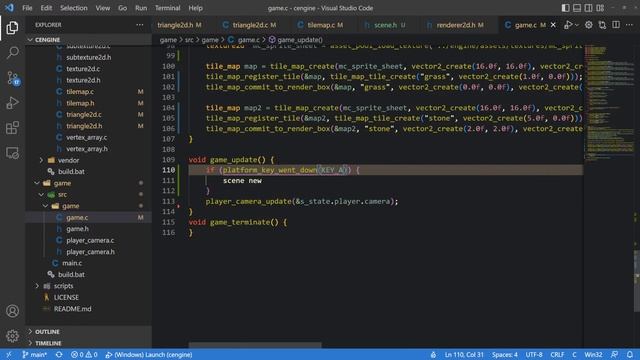Open the Run and Debug view
Viewport: 640px width, 360px height.
click(x=12, y=103)
